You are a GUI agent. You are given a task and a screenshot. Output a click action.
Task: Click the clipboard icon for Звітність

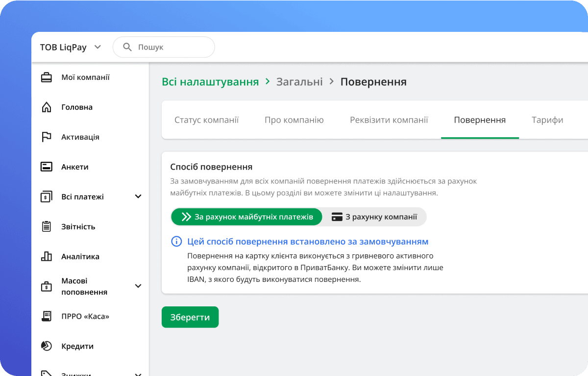47,226
